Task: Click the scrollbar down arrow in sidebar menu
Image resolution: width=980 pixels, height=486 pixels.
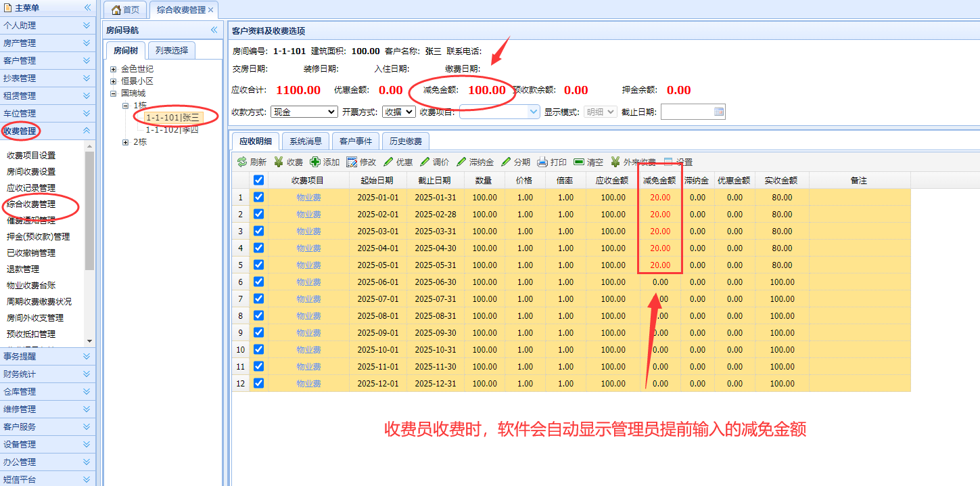Action: 89,341
